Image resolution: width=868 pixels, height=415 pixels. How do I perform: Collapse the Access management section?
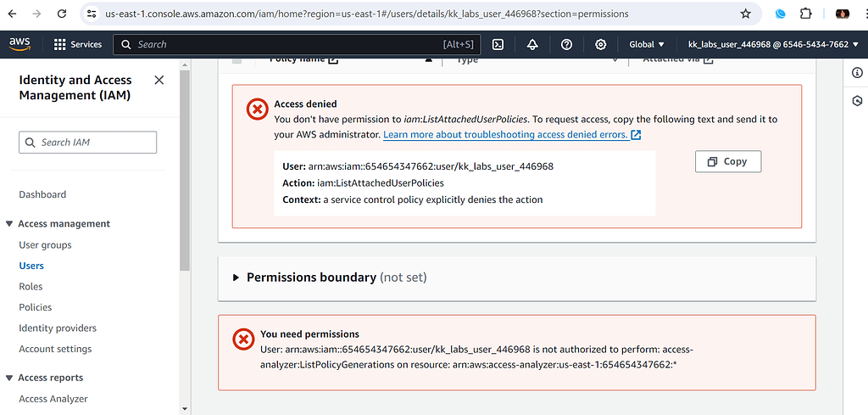(9, 224)
